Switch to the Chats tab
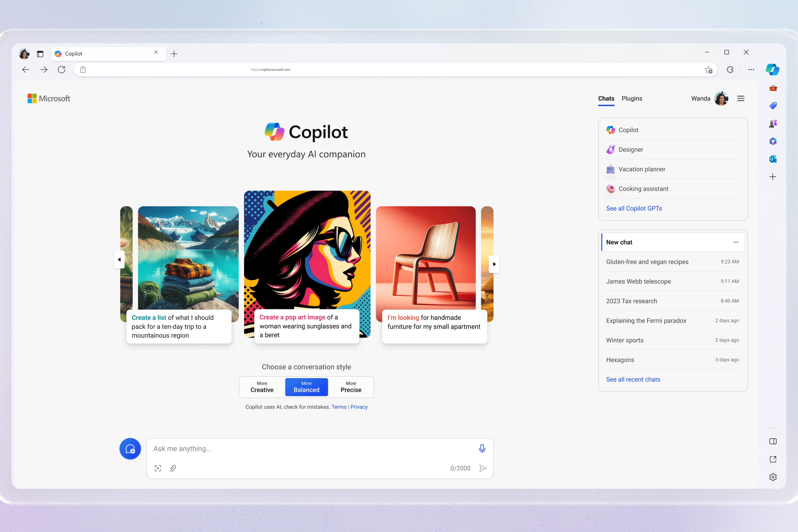This screenshot has height=532, width=798. pos(606,98)
